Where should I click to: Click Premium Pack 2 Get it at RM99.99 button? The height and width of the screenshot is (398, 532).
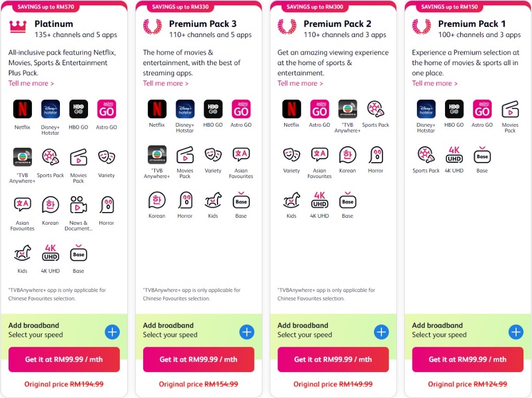(333, 359)
